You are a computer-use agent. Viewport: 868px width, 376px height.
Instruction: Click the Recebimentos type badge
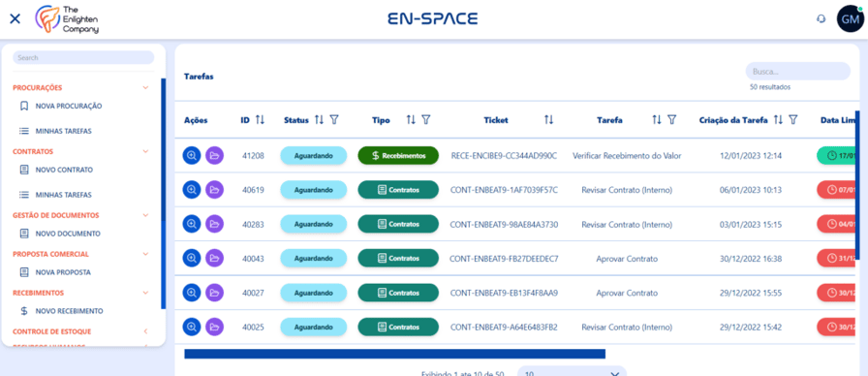click(398, 156)
